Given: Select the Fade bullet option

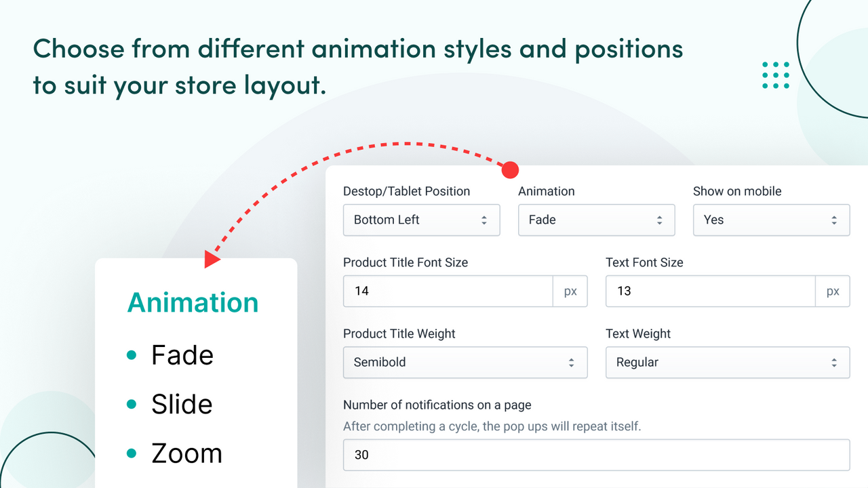Looking at the screenshot, I should tap(182, 355).
